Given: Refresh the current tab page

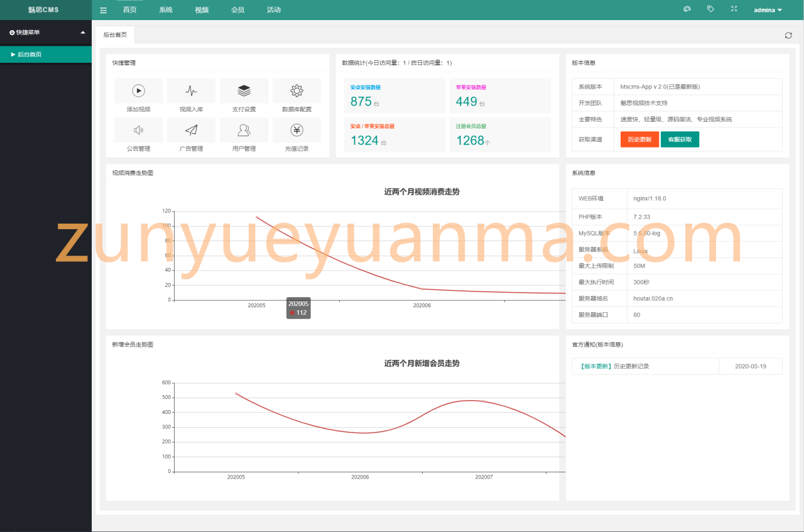Looking at the screenshot, I should tap(788, 35).
